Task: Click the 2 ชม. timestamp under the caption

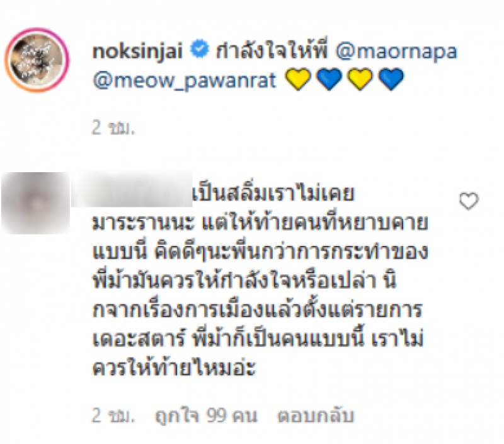Action: pyautogui.click(x=113, y=128)
